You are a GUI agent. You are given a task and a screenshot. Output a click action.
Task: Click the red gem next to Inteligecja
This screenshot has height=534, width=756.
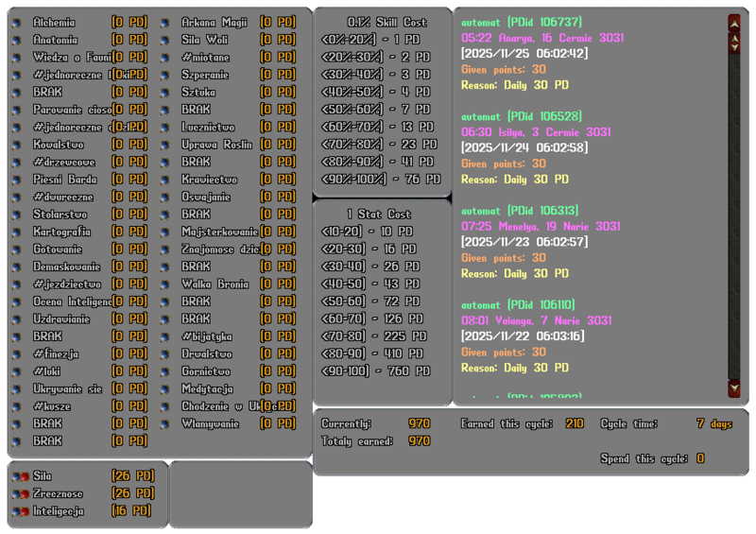tap(24, 512)
